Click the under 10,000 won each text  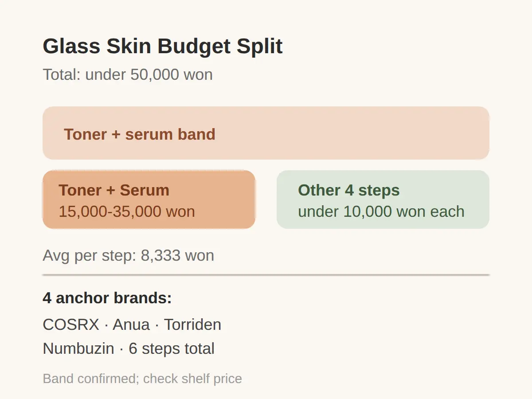[381, 211]
